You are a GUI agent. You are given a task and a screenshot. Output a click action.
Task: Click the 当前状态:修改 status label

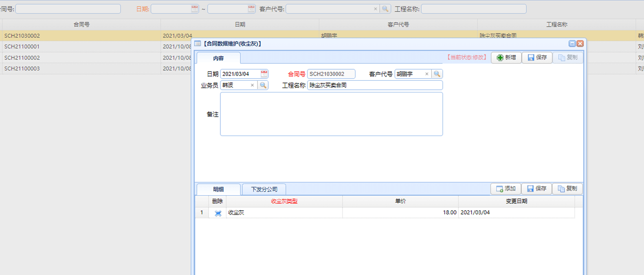tap(467, 57)
